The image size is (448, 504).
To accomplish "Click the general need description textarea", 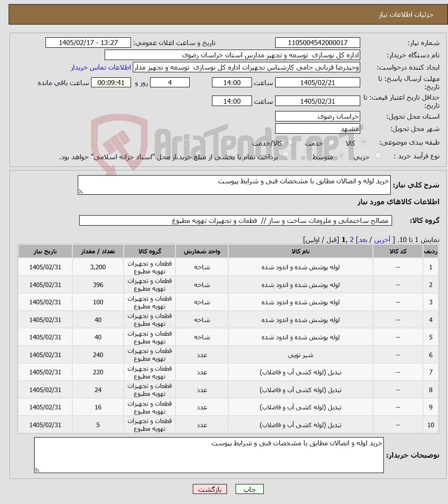I will pyautogui.click(x=234, y=185).
